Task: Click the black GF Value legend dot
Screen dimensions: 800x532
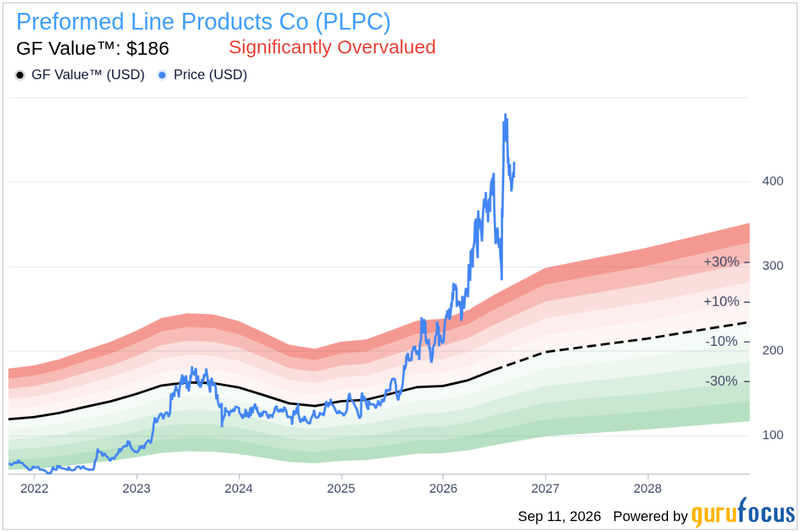Action: tap(20, 75)
